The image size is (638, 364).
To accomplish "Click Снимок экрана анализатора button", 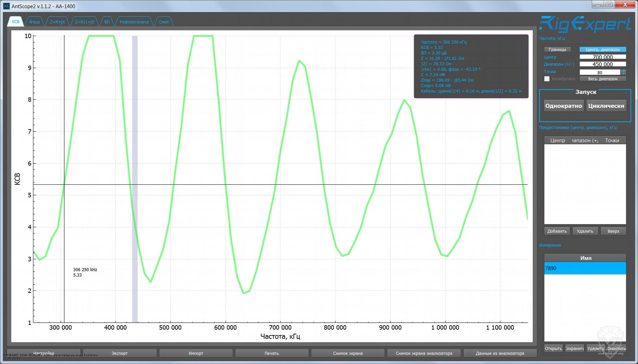I will point(424,353).
